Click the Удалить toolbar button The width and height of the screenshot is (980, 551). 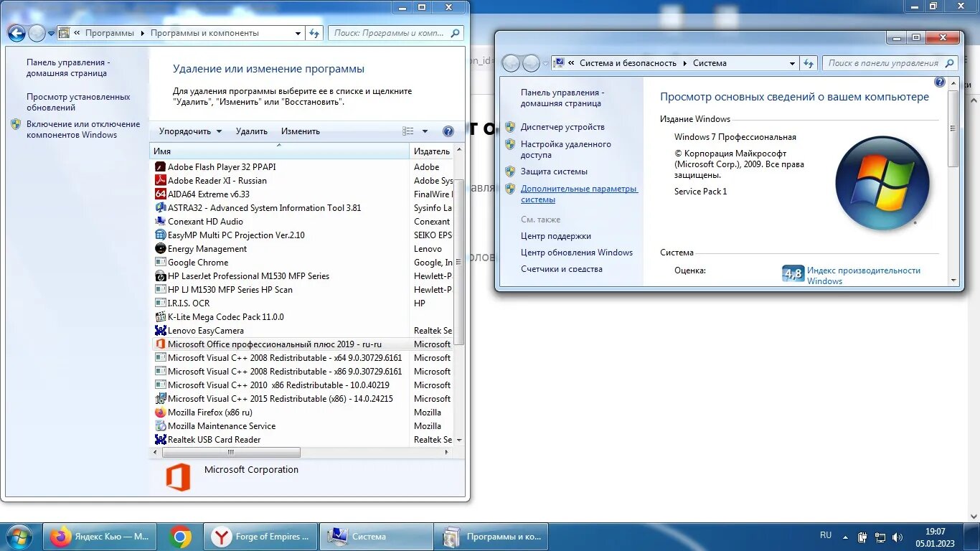[252, 131]
